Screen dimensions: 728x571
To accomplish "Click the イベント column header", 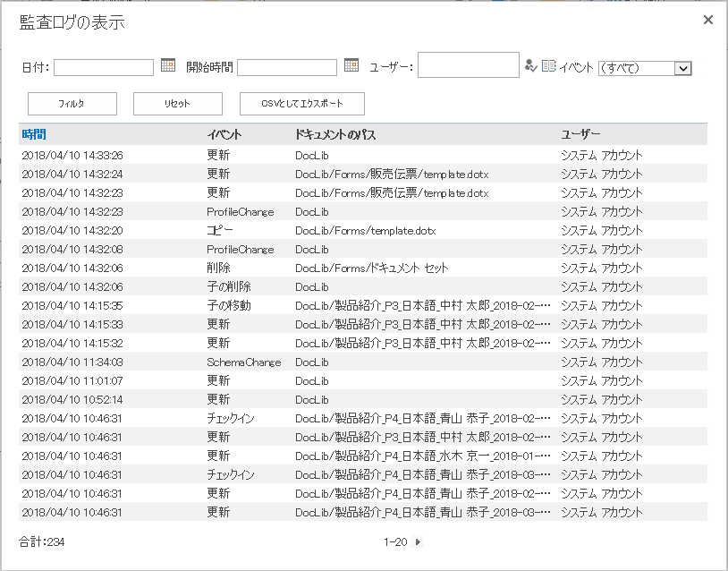I will (x=224, y=135).
